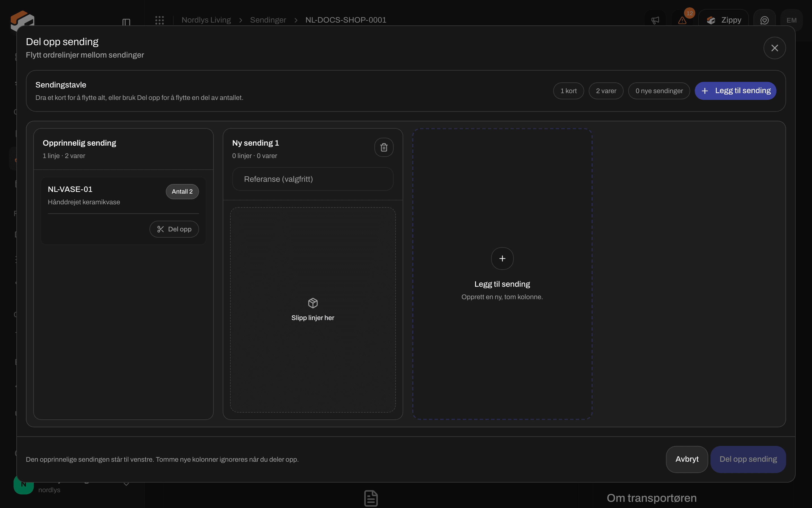This screenshot has width=812, height=508.
Task: Close the Del opp sending dialog
Action: click(x=774, y=48)
